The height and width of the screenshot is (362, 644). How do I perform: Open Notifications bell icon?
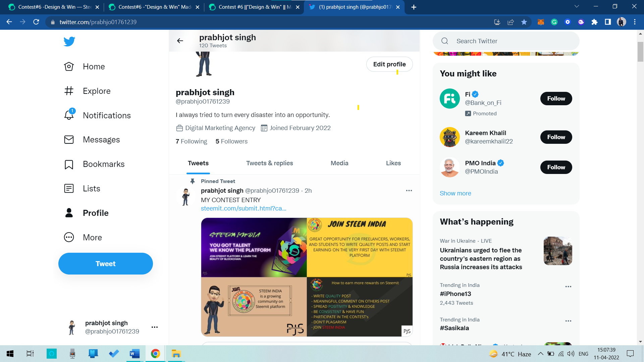[69, 115]
